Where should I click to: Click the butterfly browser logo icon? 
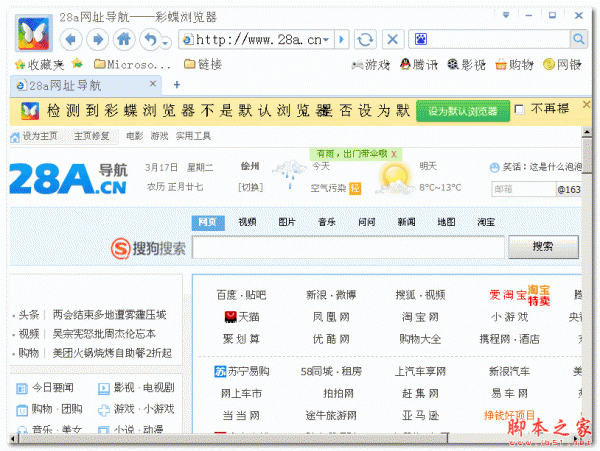click(34, 33)
